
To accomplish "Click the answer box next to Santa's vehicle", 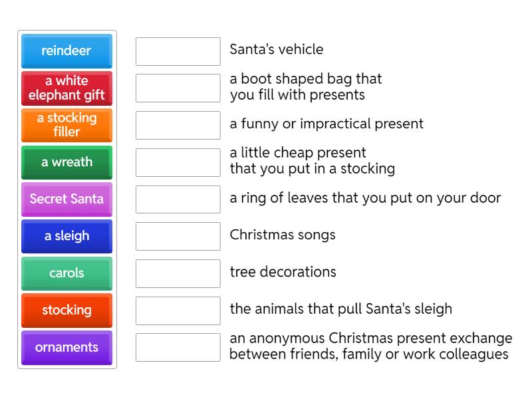I will [178, 51].
